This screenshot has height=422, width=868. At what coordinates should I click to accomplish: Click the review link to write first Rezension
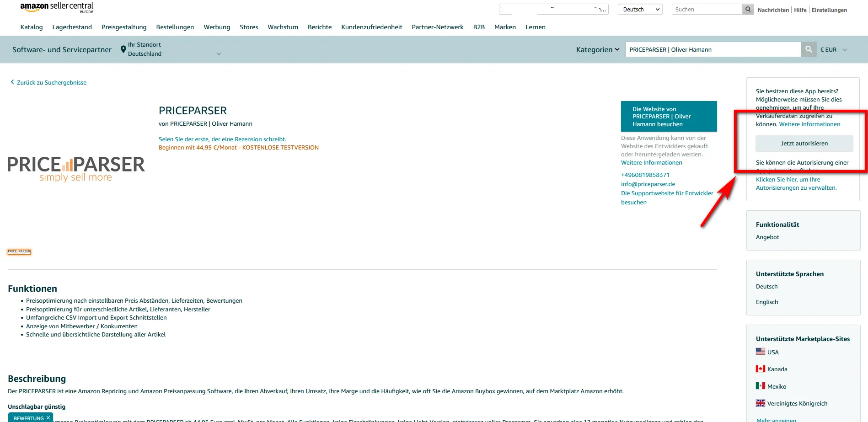tap(222, 139)
